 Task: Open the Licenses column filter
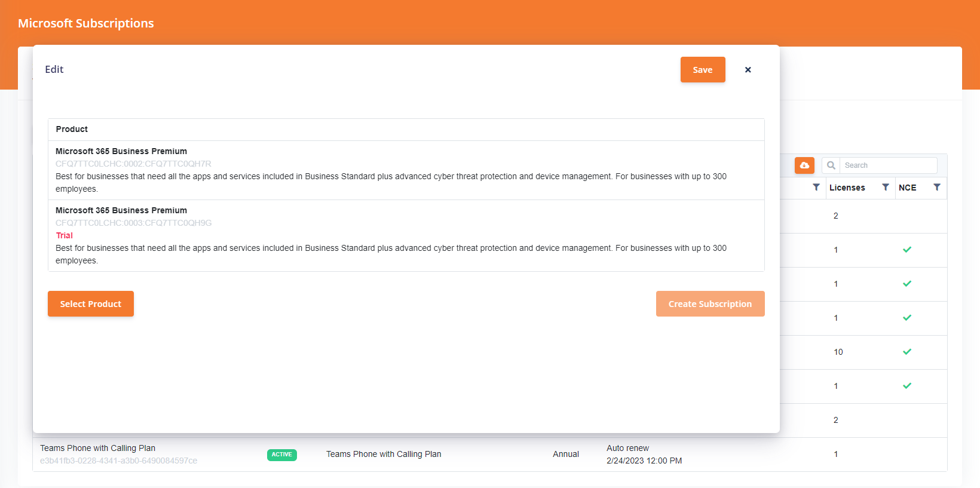tap(886, 188)
